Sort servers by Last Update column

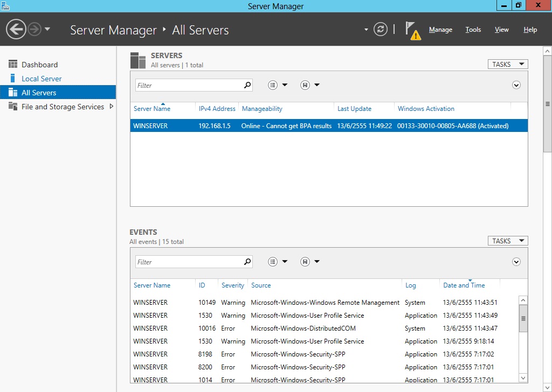click(x=355, y=109)
